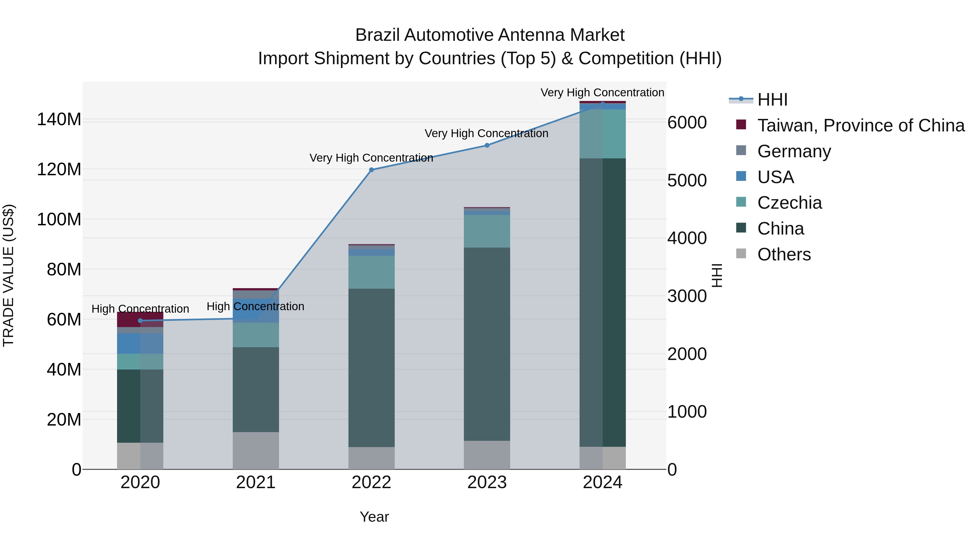Click the 6000 HHI axis tick label
Viewport: 980px width, 551px height.
coord(687,122)
